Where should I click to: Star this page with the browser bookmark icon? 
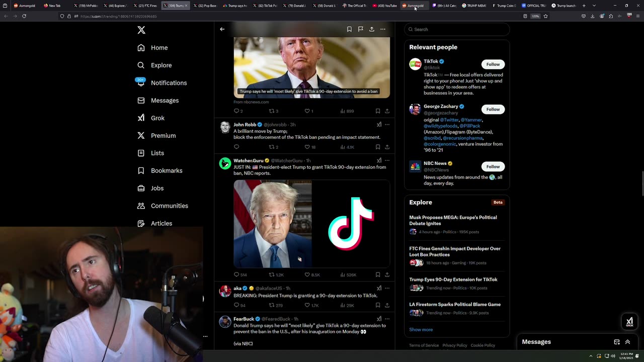pyautogui.click(x=545, y=16)
